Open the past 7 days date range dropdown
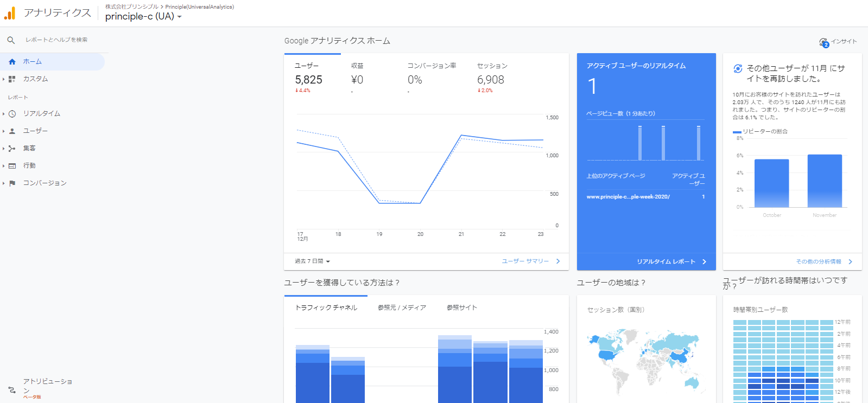Viewport: 868px width, 403px height. (312, 261)
